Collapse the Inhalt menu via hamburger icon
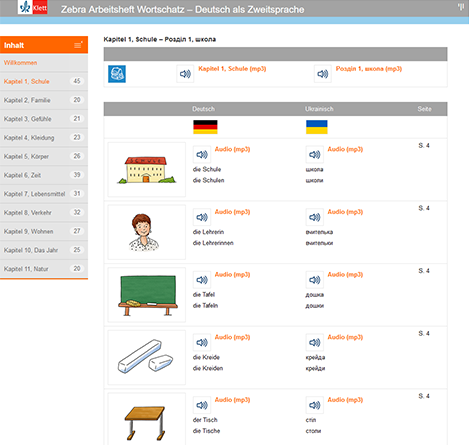Viewport: 469px width, 445px height. click(78, 45)
